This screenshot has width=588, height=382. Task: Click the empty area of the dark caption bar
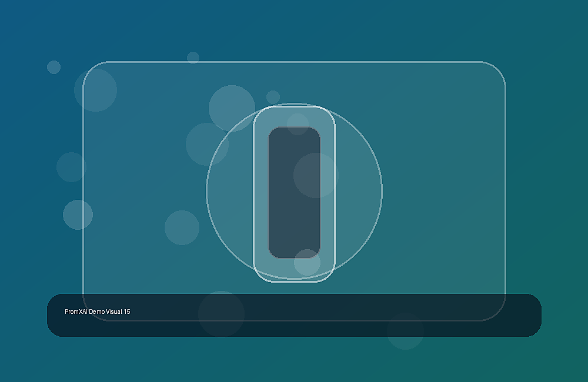338,315
